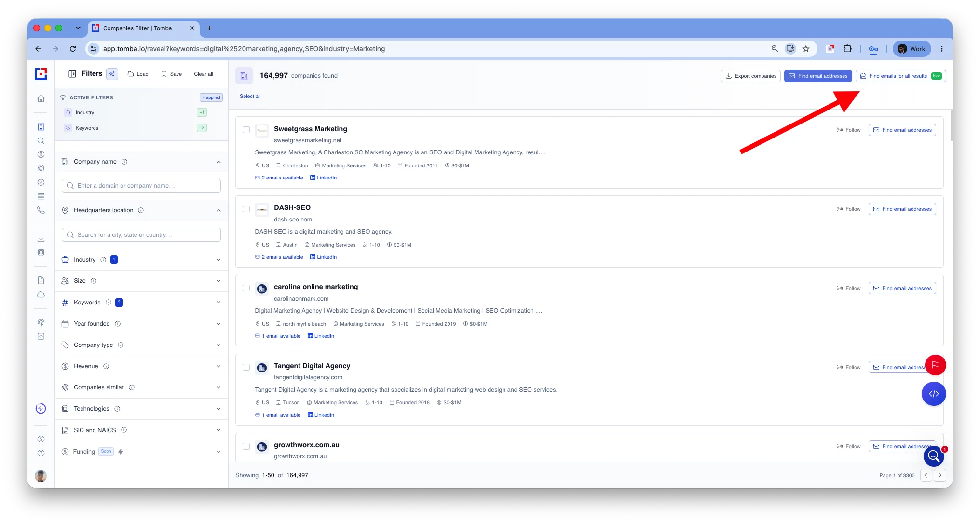Open the LinkedIn link for Sweetgrass Marketing
The image size is (980, 524).
(323, 178)
